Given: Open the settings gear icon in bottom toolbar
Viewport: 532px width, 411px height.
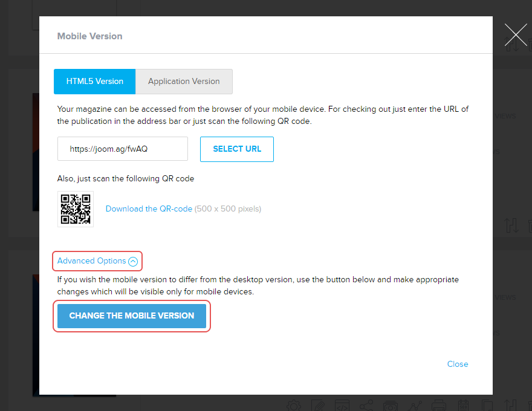Looking at the screenshot, I should coord(294,406).
